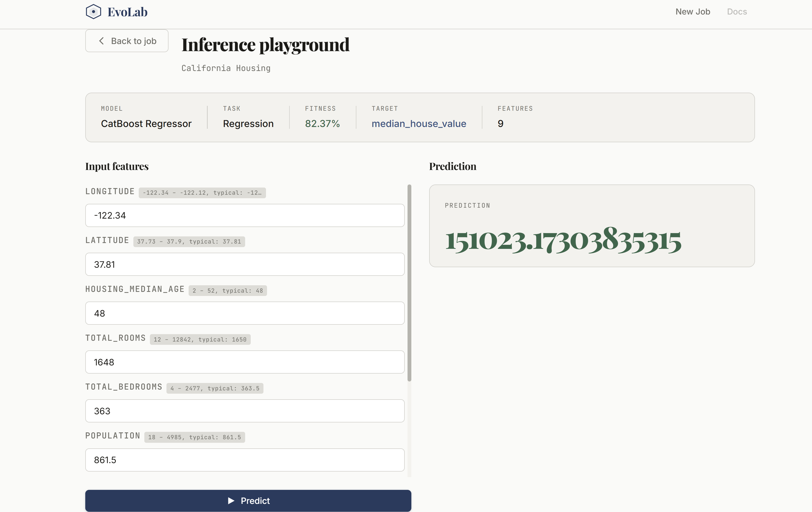Screen dimensions: 812x512
Task: Click the input features scrollbar thumb
Action: pyautogui.click(x=409, y=283)
